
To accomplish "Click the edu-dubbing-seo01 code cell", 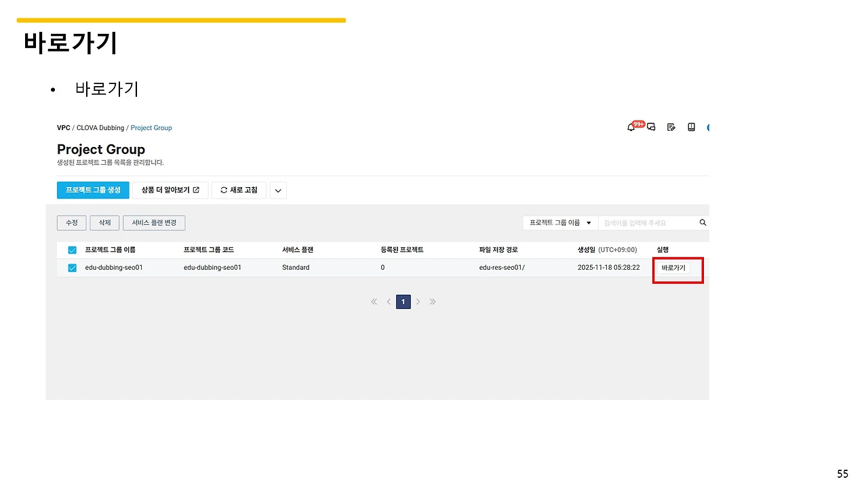I will (x=213, y=268).
